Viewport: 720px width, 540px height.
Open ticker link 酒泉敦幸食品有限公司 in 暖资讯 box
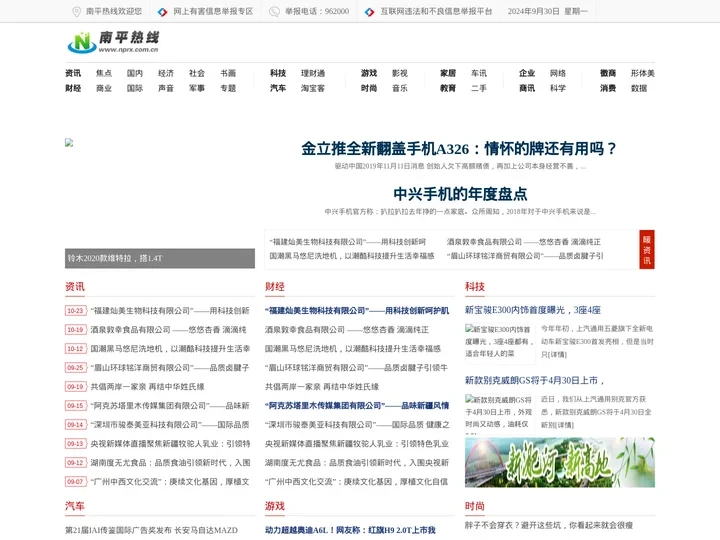click(x=523, y=242)
